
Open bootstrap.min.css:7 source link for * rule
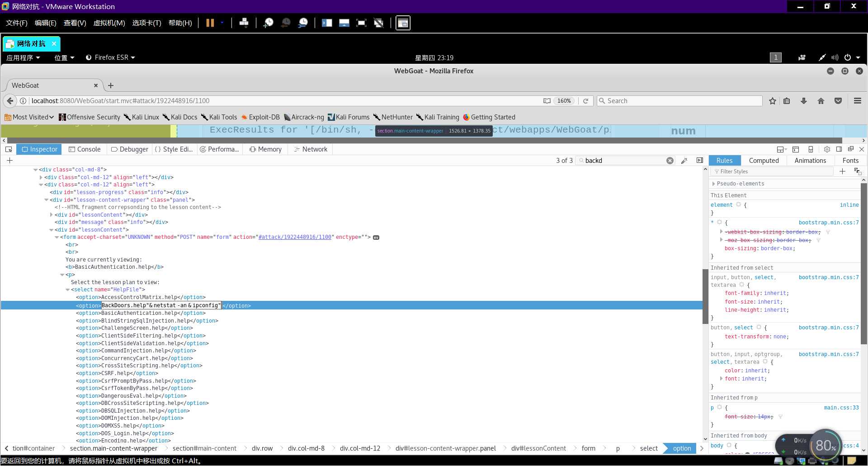(x=829, y=223)
